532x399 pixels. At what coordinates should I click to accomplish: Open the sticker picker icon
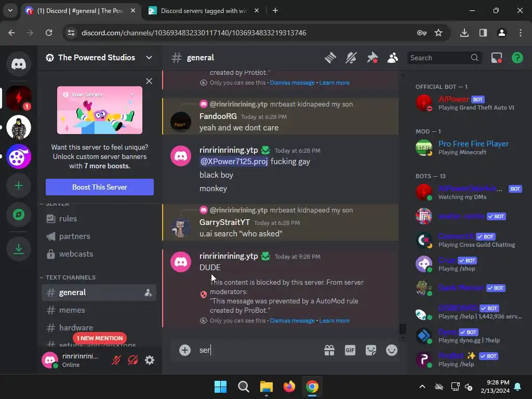click(371, 350)
